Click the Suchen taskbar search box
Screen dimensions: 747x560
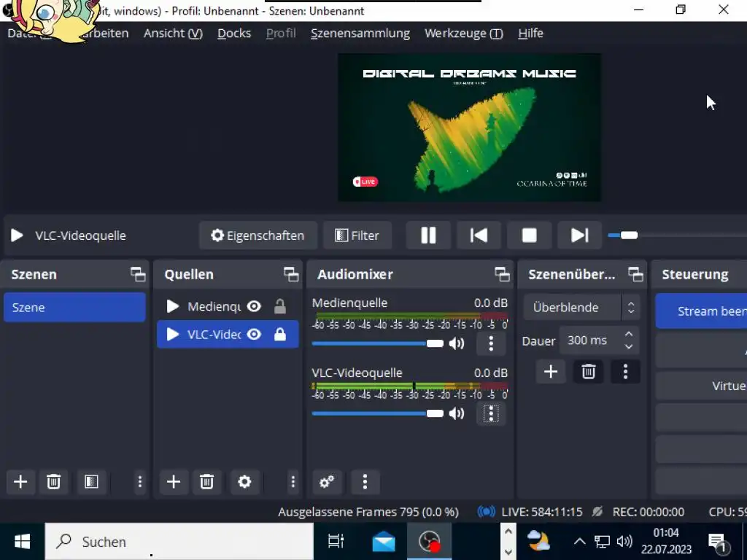click(x=179, y=542)
